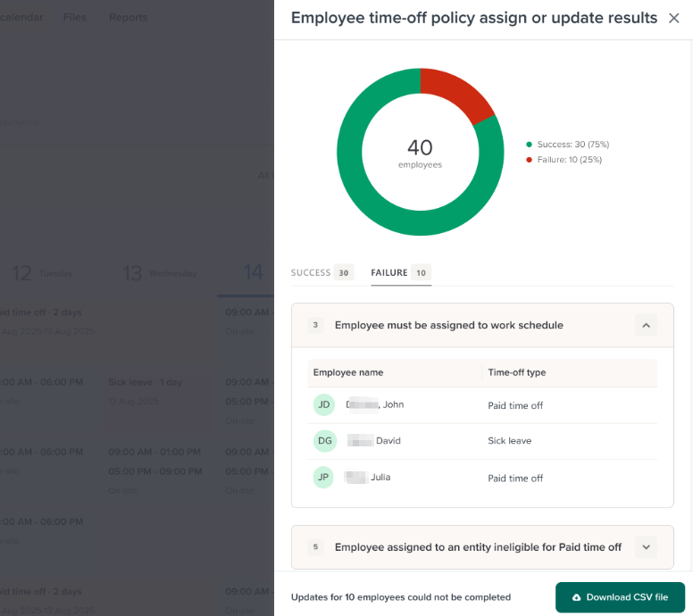Download the CSV file
Screen dimensions: 693x616
620,597
